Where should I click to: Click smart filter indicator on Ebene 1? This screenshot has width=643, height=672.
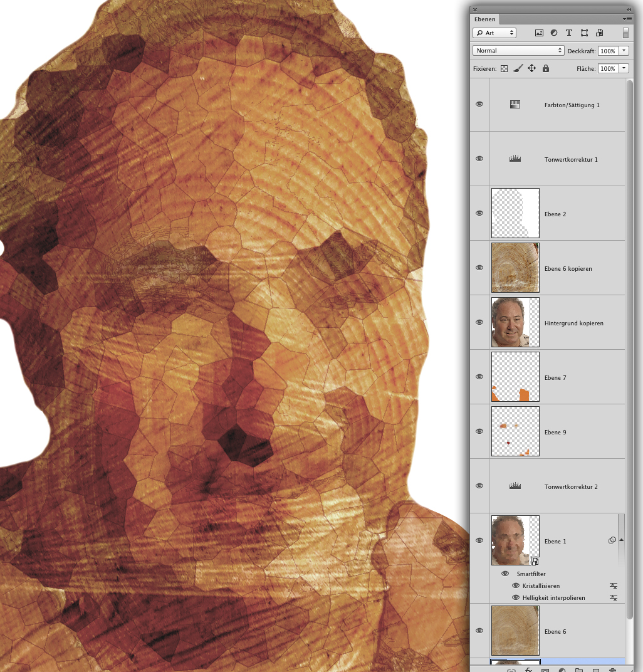click(x=612, y=540)
